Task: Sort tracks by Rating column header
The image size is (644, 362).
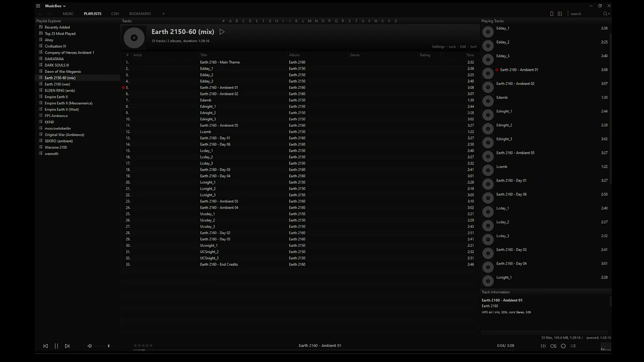Action: pyautogui.click(x=425, y=55)
